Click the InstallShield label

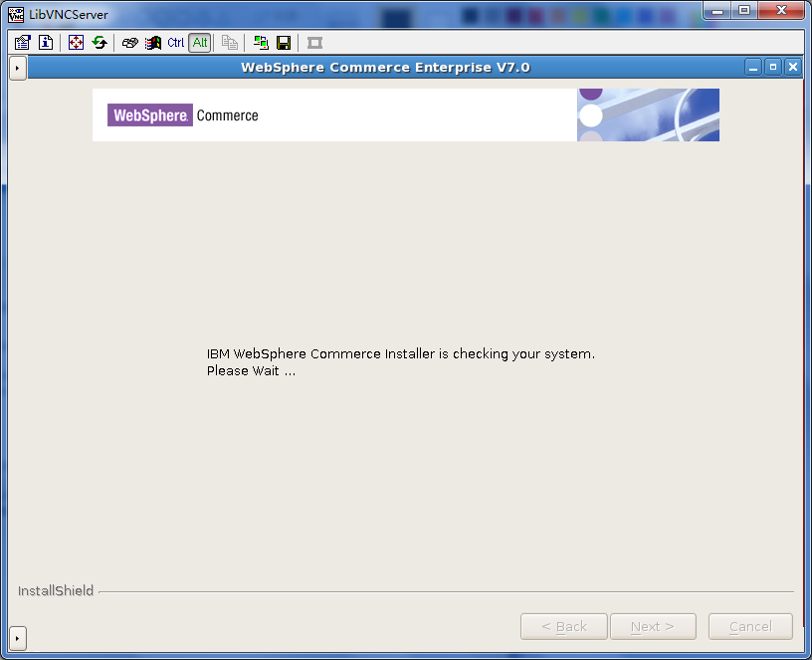pyautogui.click(x=56, y=591)
